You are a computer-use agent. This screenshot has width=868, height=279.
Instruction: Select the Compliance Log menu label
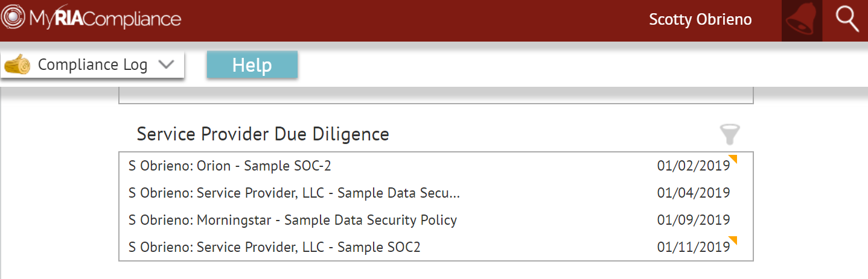coord(92,64)
